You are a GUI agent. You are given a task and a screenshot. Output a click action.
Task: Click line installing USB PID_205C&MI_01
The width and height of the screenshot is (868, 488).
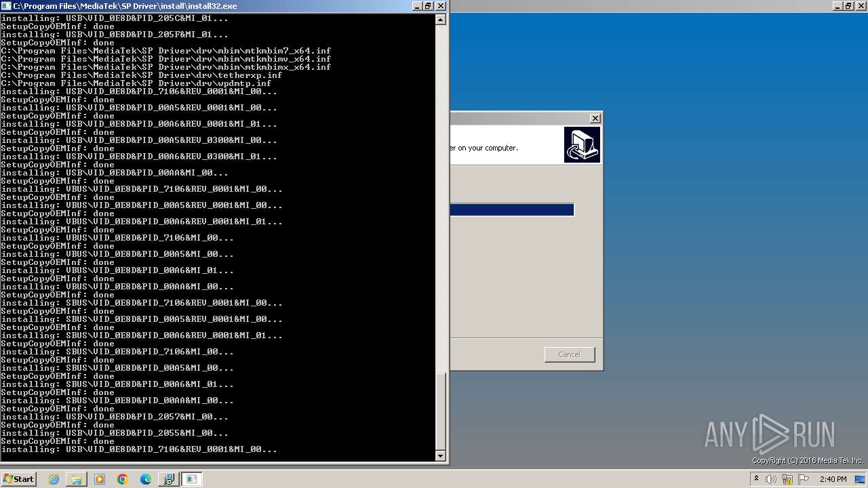coord(115,18)
